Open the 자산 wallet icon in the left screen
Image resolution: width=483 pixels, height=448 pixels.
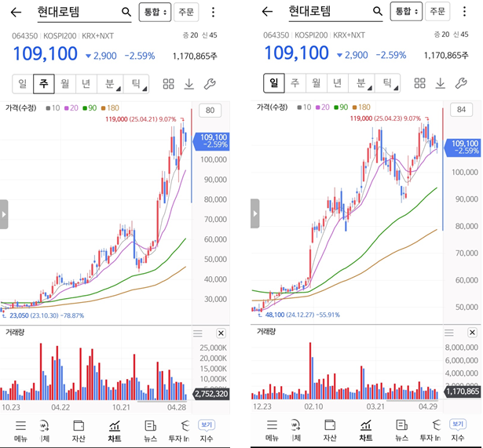click(x=79, y=426)
